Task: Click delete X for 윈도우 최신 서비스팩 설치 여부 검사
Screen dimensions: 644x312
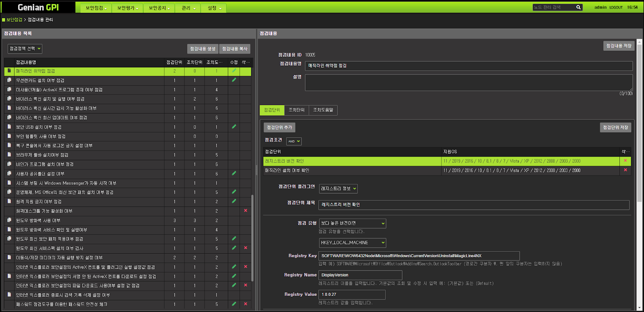Action: click(x=246, y=248)
